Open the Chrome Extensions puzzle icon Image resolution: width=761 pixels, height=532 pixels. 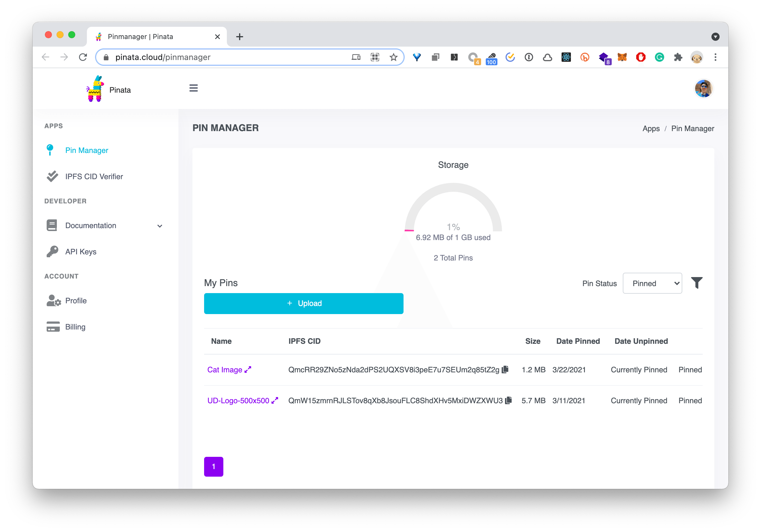(678, 57)
